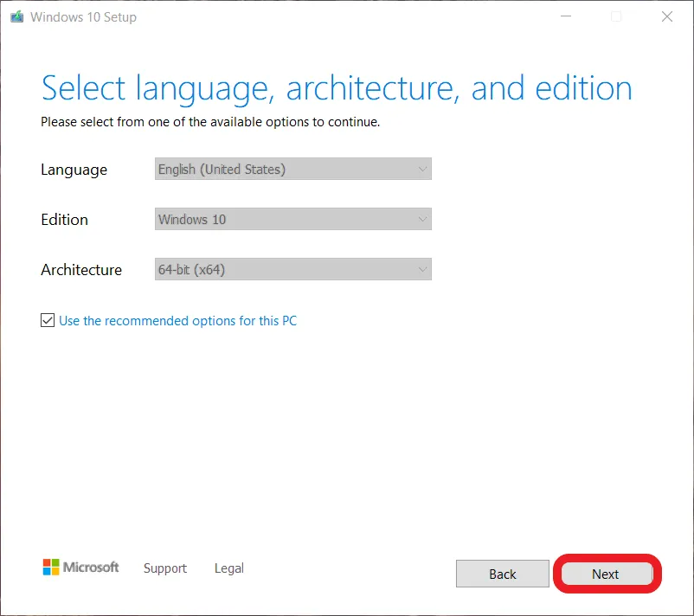Click the "Architecture" field label
This screenshot has width=694, height=616.
coord(81,270)
